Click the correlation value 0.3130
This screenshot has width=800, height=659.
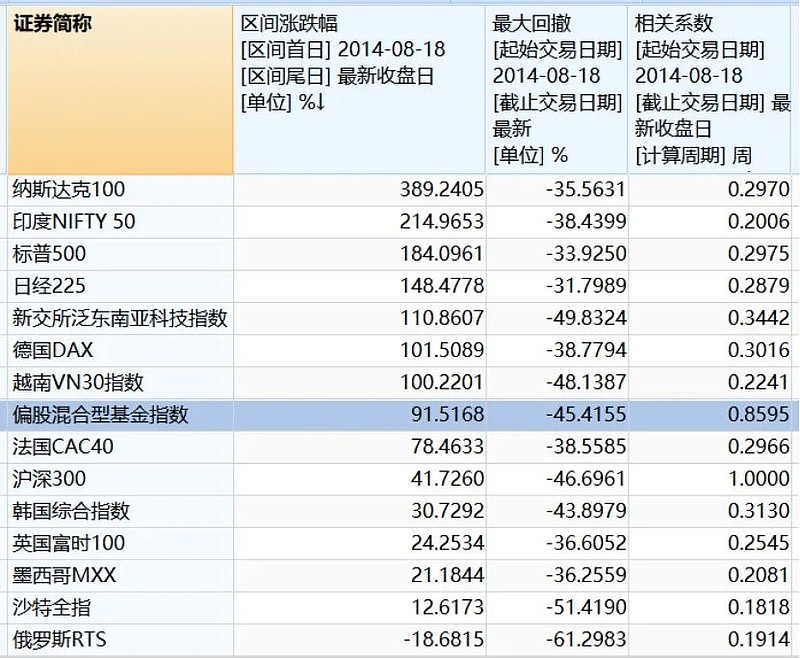pos(759,511)
